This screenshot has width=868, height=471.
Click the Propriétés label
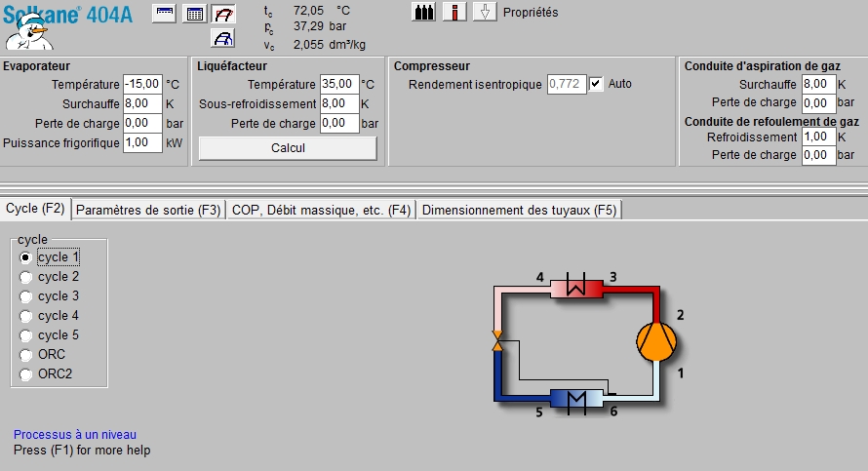(x=531, y=12)
